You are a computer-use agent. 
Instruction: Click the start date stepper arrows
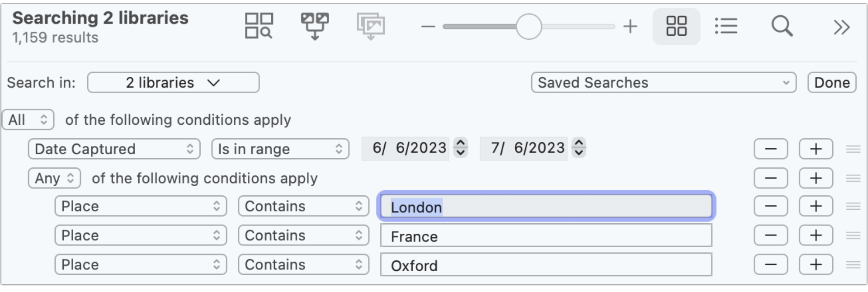(461, 147)
